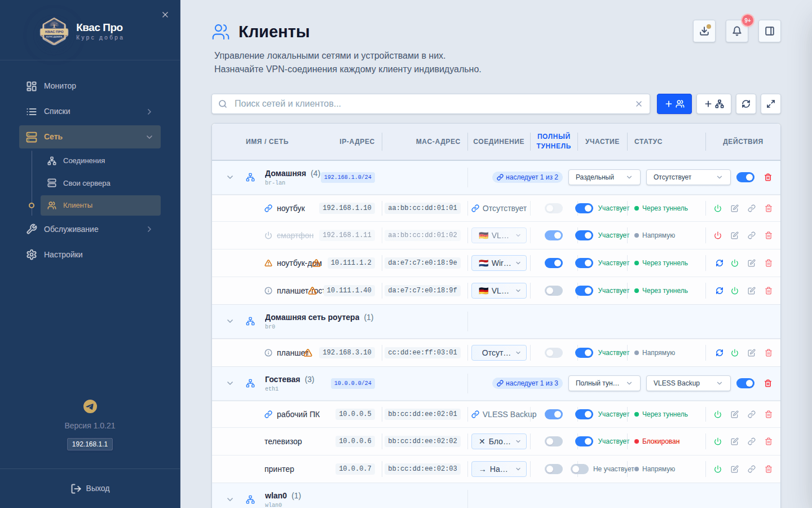This screenshot has width=812, height=508.
Task: Go to Соединения submenu
Action: click(100, 161)
